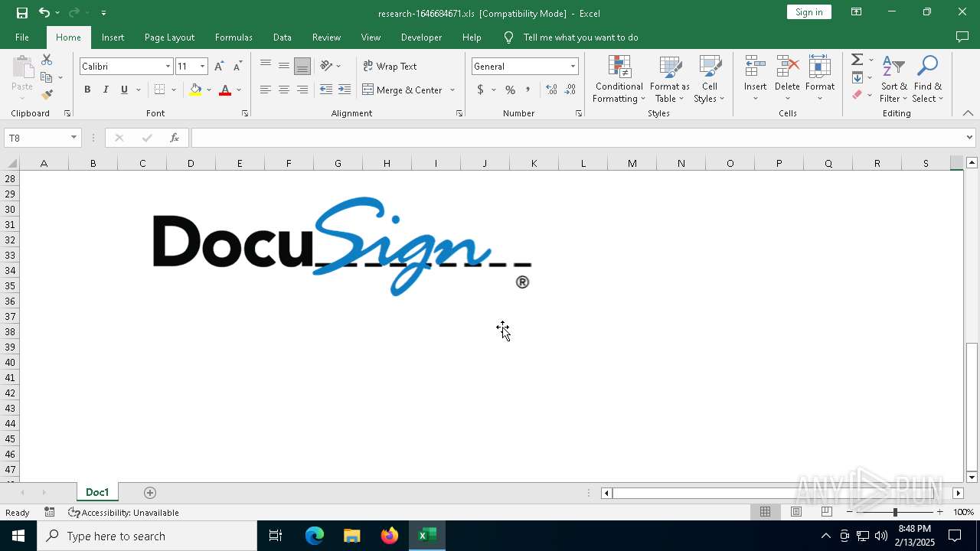
Task: Switch to Page Break Preview
Action: [x=827, y=512]
